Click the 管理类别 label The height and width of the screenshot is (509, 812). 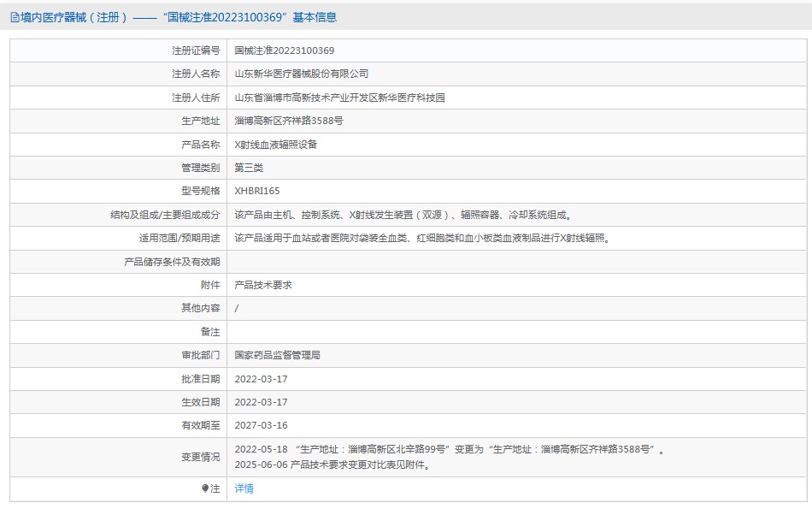[x=200, y=168]
